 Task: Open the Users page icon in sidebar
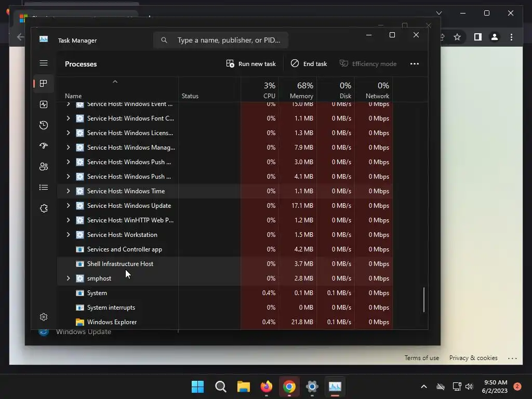point(44,167)
